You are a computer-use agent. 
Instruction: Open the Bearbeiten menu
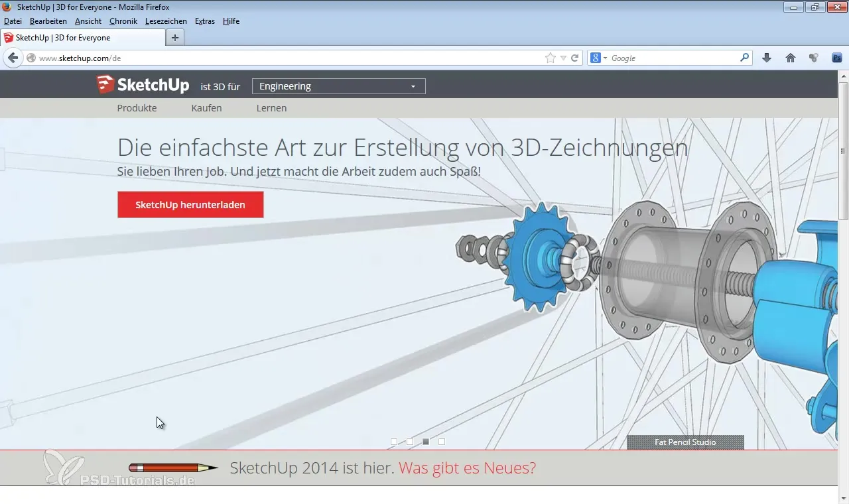point(48,21)
